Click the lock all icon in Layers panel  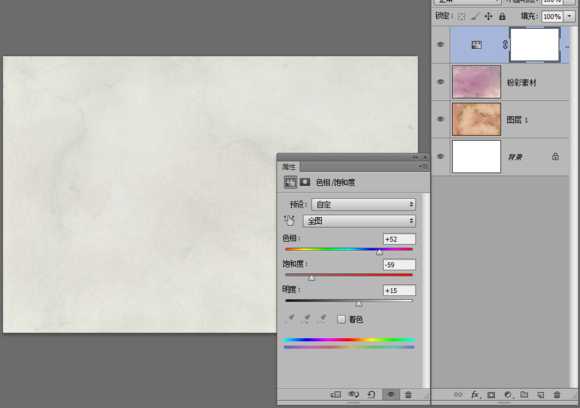tap(502, 16)
